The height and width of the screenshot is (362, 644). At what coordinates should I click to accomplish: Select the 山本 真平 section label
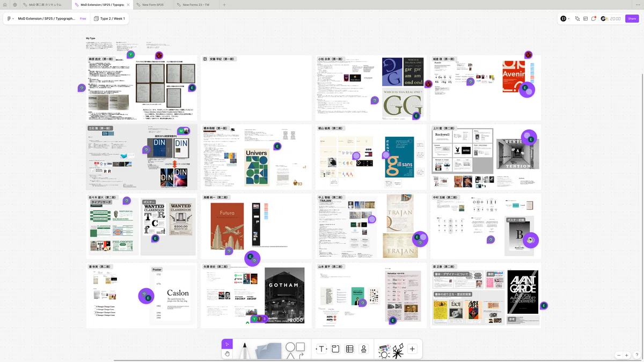(x=331, y=267)
